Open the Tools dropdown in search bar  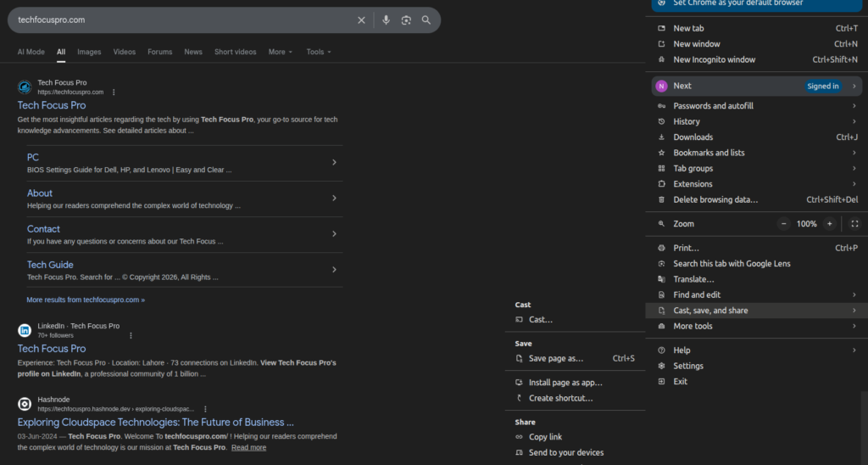click(x=319, y=52)
